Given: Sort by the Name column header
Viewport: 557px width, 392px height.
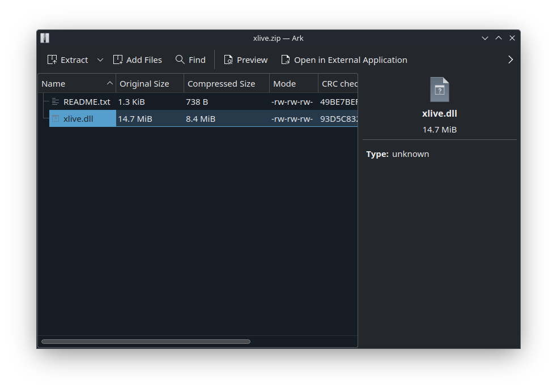Looking at the screenshot, I should (76, 84).
